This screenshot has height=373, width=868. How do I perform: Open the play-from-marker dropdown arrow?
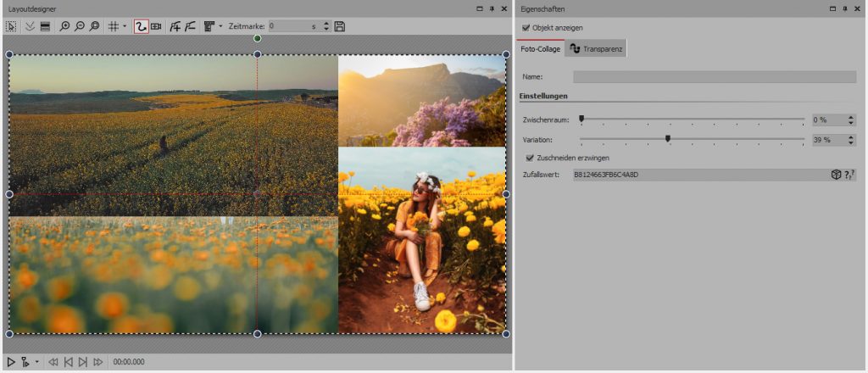pyautogui.click(x=36, y=362)
